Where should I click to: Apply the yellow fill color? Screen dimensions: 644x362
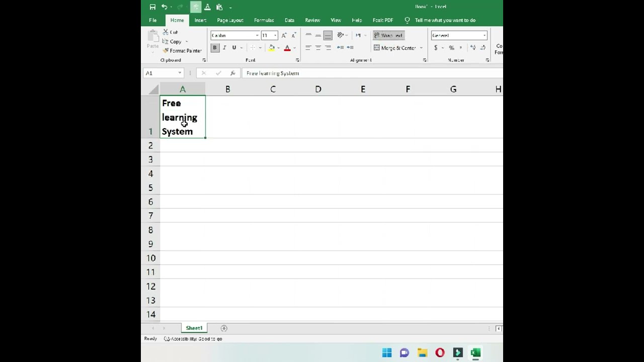(272, 48)
